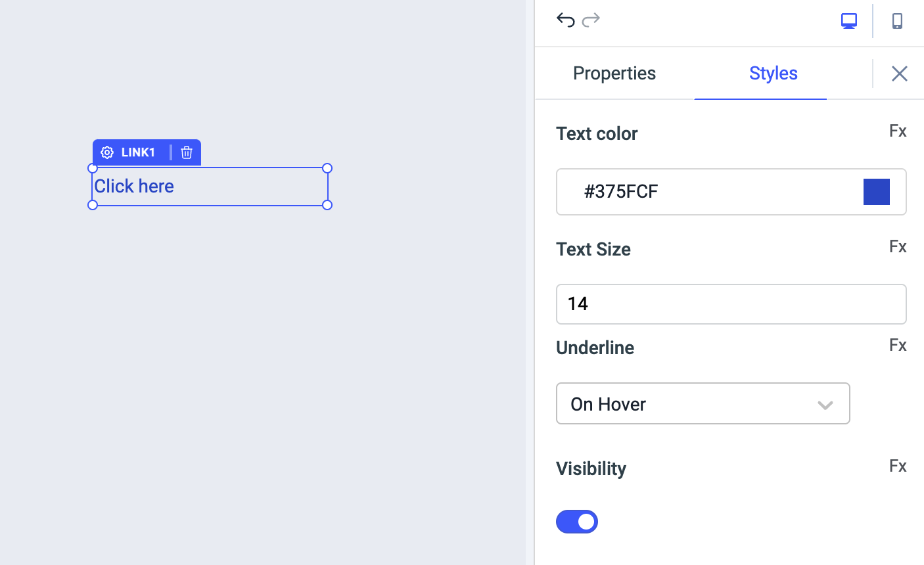Image resolution: width=924 pixels, height=565 pixels.
Task: Delete LINK1 with the trash icon
Action: [x=187, y=152]
